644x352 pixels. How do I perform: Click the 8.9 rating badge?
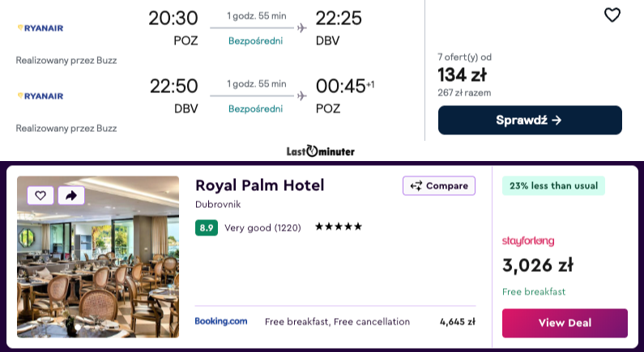coord(206,227)
